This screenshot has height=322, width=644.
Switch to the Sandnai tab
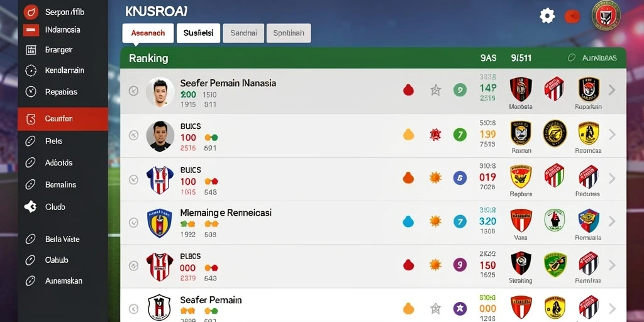tap(243, 33)
